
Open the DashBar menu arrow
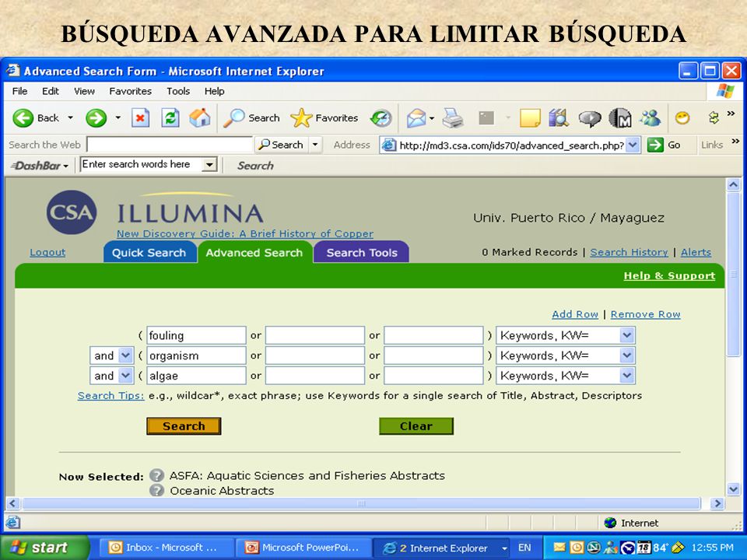(65, 166)
